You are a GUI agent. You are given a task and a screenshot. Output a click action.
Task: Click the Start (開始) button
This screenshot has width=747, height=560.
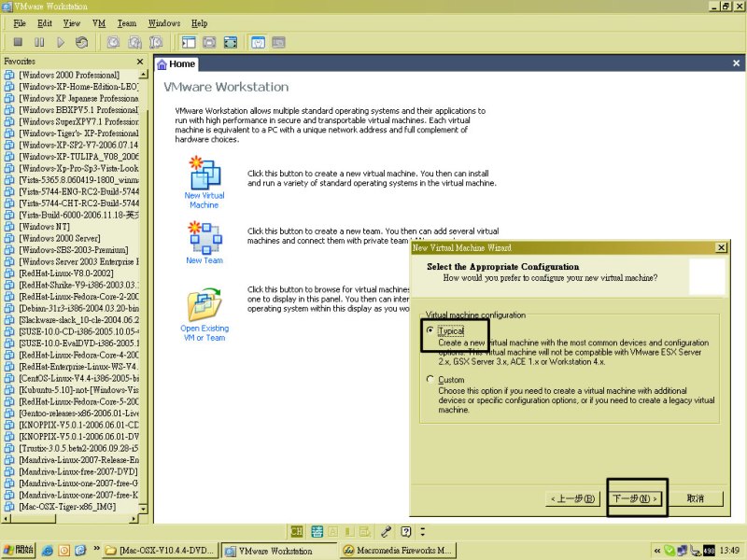[19, 551]
